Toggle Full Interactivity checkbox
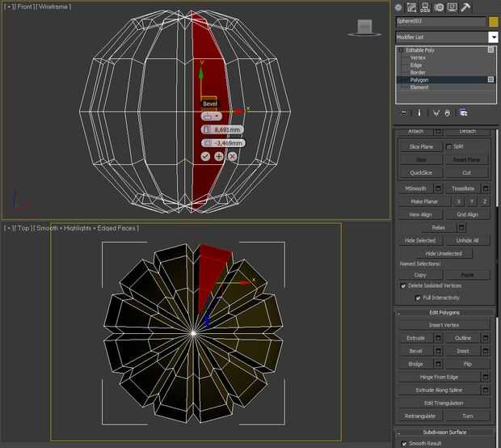The image size is (501, 448). coord(418,298)
